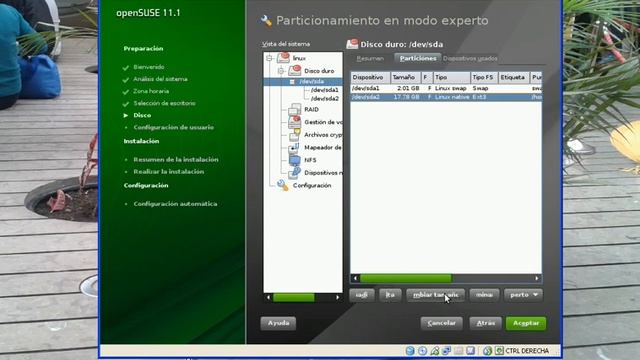This screenshot has height=360, width=640.
Task: Click the Cancelar button
Action: 441,323
